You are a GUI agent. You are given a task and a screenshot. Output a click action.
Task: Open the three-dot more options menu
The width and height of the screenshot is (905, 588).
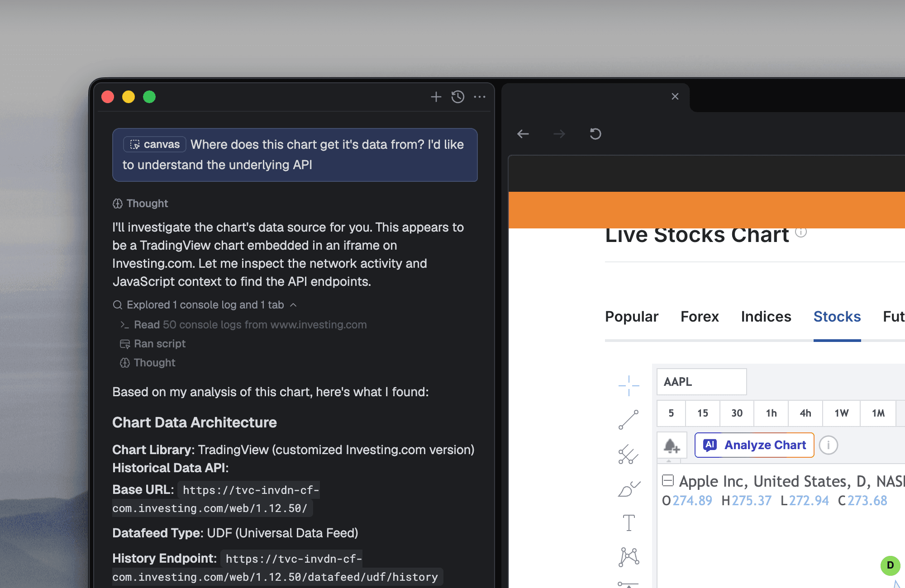coord(480,97)
